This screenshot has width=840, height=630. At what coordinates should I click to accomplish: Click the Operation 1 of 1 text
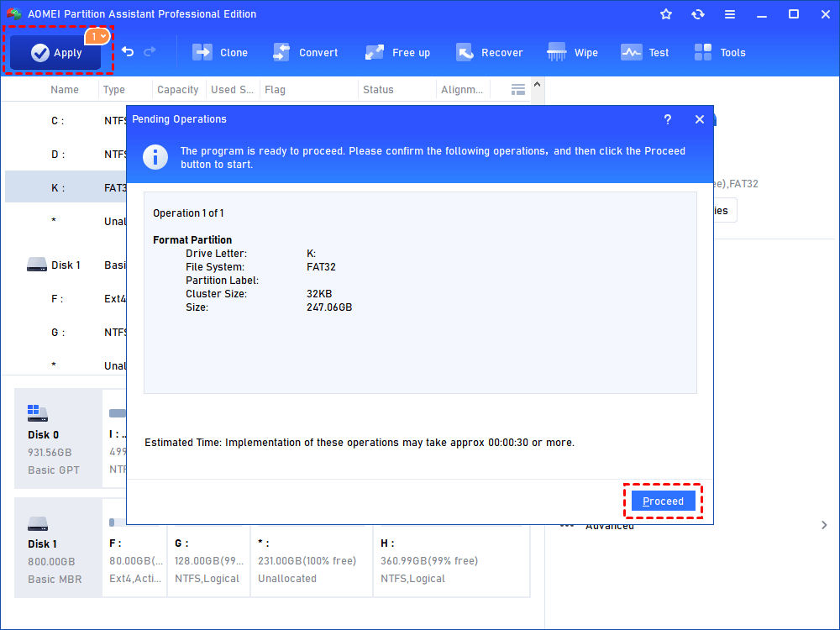coord(188,213)
